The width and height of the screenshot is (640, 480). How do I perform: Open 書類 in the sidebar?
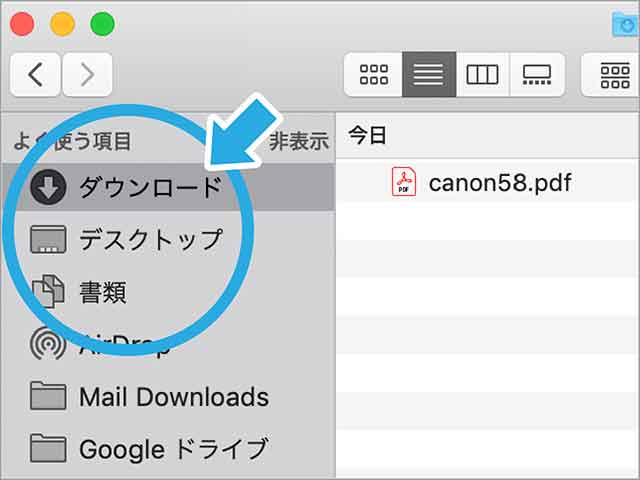coord(168,291)
